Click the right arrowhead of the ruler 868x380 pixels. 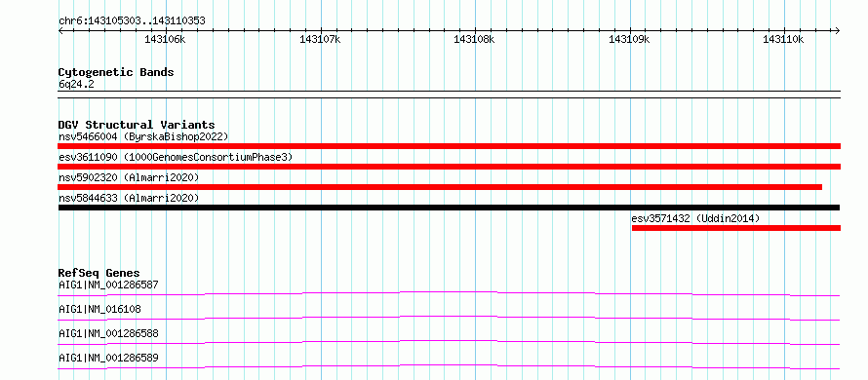point(837,30)
